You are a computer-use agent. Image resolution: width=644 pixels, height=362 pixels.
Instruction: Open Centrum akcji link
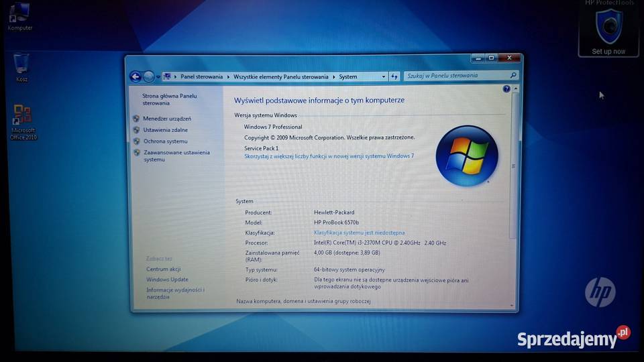(164, 269)
